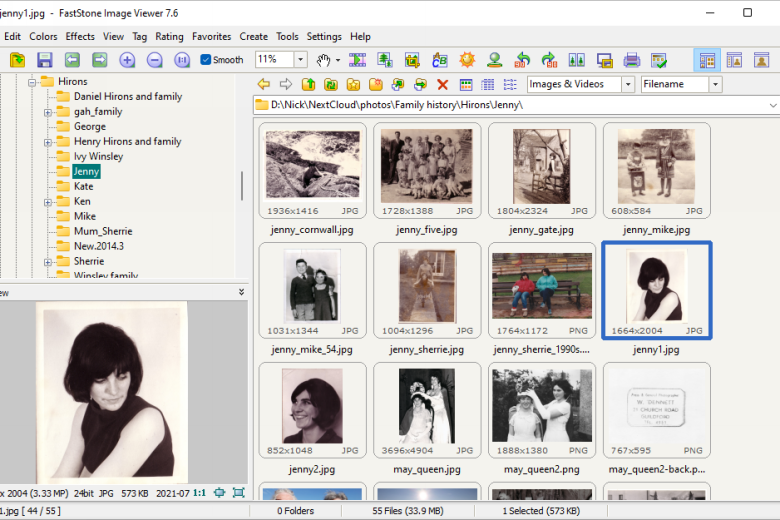Open the Clone and Heal stamp icon
The height and width of the screenshot is (520, 780).
494,60
